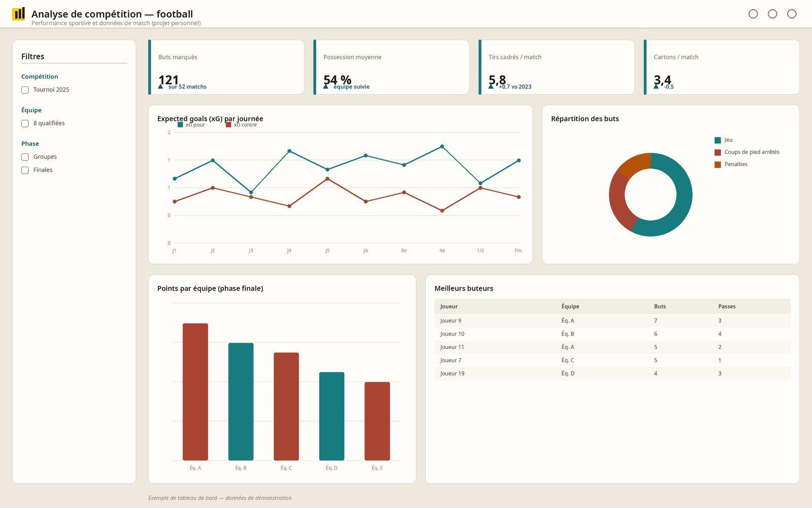Click the Joueur 7 cell
Screen dimensions: 812x508
[x=451, y=360]
